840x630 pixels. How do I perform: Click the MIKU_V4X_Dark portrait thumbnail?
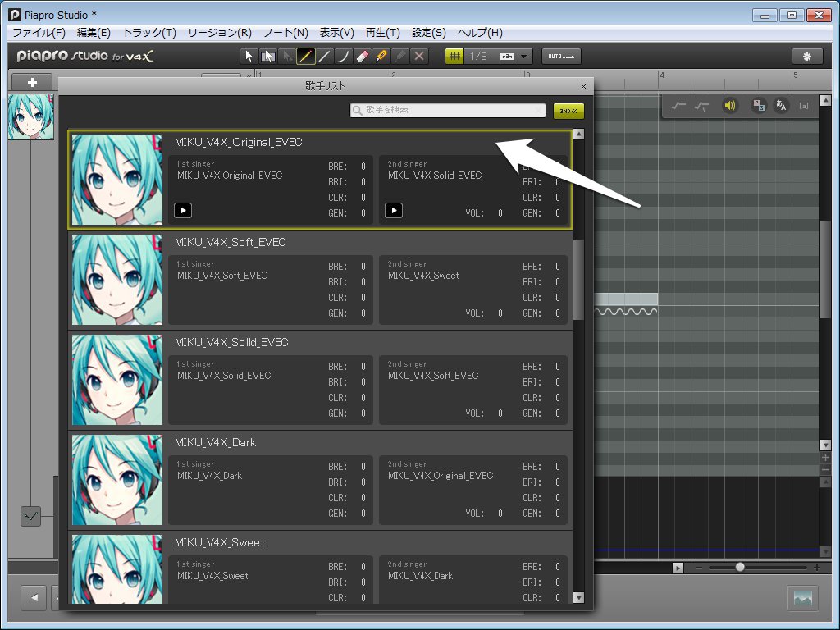pos(117,480)
